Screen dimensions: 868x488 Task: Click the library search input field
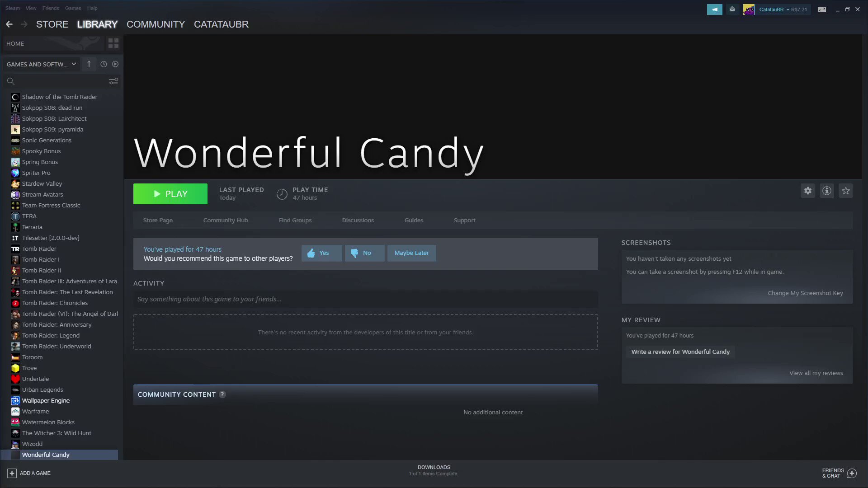[x=61, y=81]
